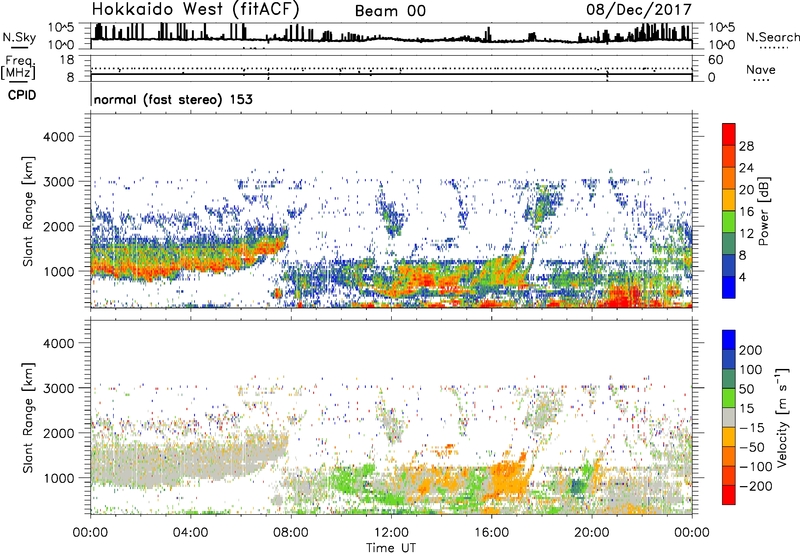This screenshot has height=554, width=800.
Task: Click the power colorbar value '16'
Action: (746, 212)
